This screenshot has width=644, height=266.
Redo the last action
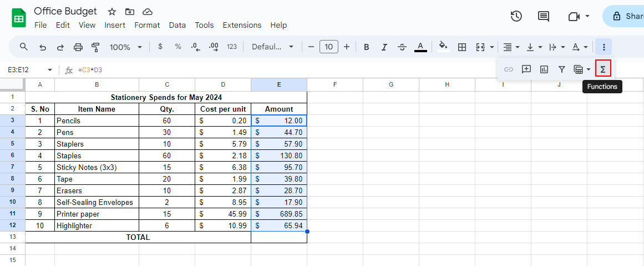pos(60,47)
